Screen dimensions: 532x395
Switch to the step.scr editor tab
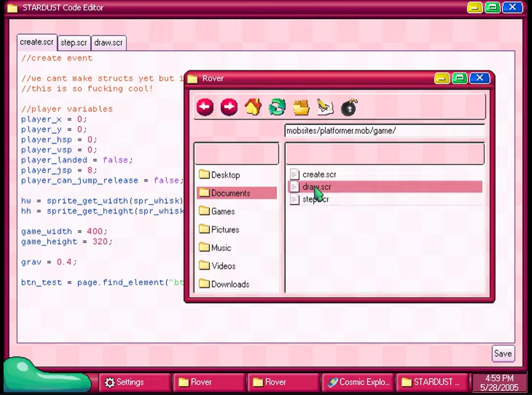[x=74, y=43]
